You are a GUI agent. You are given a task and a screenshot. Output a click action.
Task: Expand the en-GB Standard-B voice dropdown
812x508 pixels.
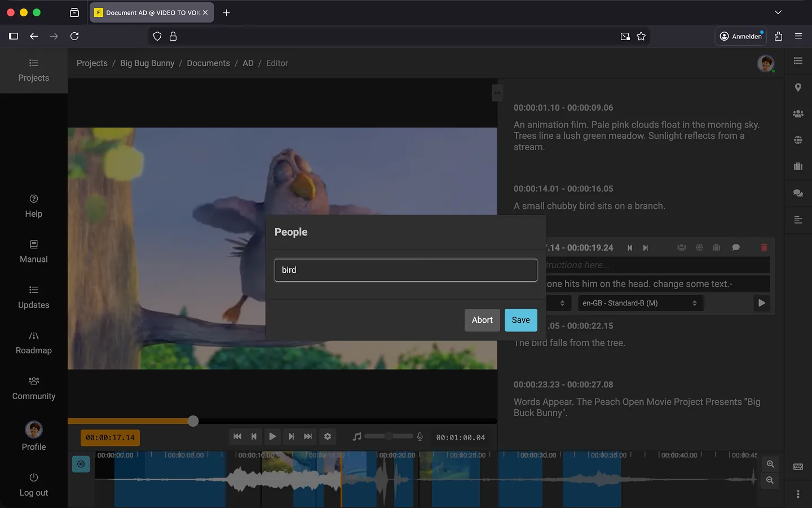tap(640, 303)
